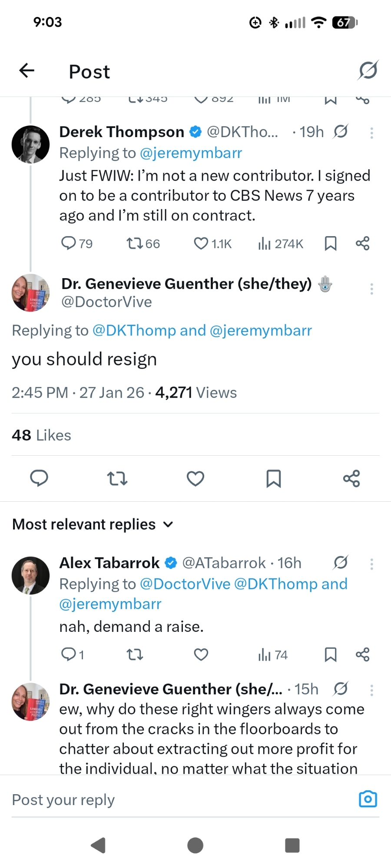Open the @DoctorVive mention in Alex's reply
Viewport: 391px width, 868px height.
tap(185, 584)
